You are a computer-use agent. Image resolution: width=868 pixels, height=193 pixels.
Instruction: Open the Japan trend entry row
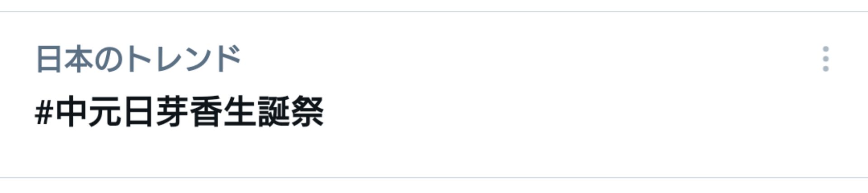pos(434,95)
